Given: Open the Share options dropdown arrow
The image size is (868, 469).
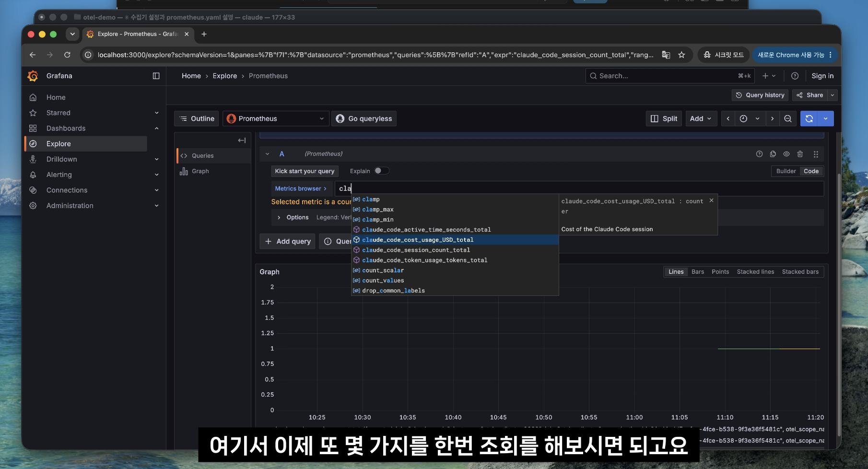Looking at the screenshot, I should 833,95.
